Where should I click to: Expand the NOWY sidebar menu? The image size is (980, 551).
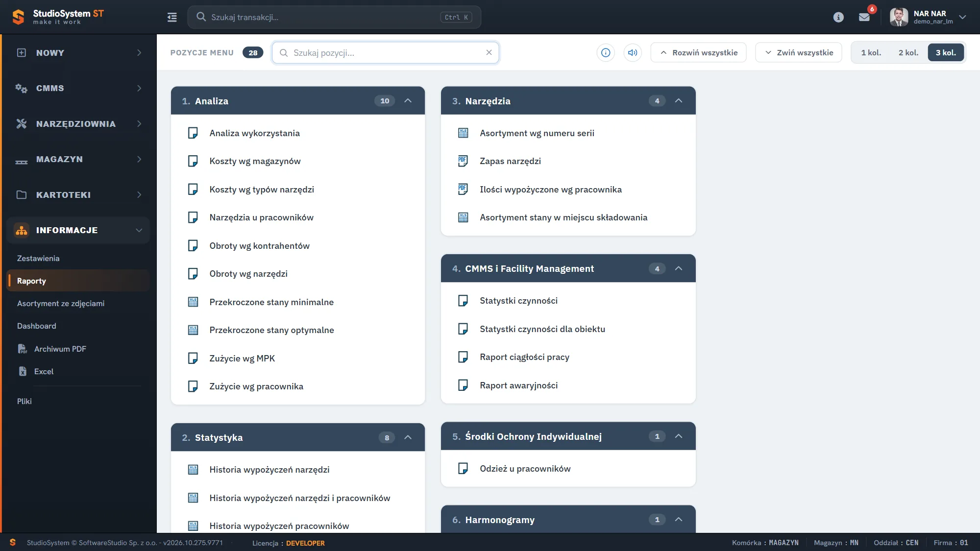pos(78,53)
